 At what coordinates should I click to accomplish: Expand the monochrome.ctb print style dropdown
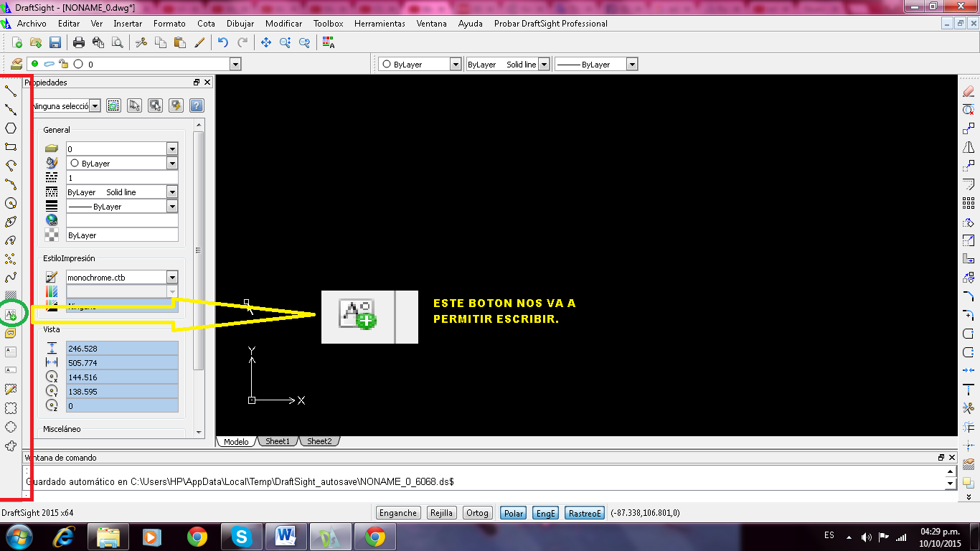point(171,277)
